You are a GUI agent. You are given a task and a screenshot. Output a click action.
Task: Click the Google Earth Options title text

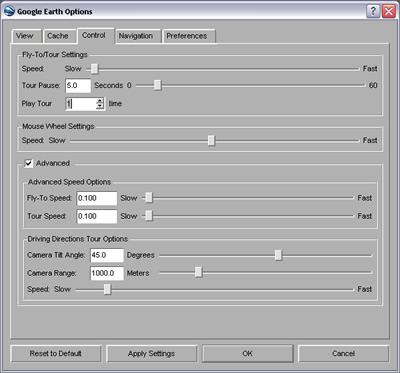(x=55, y=12)
